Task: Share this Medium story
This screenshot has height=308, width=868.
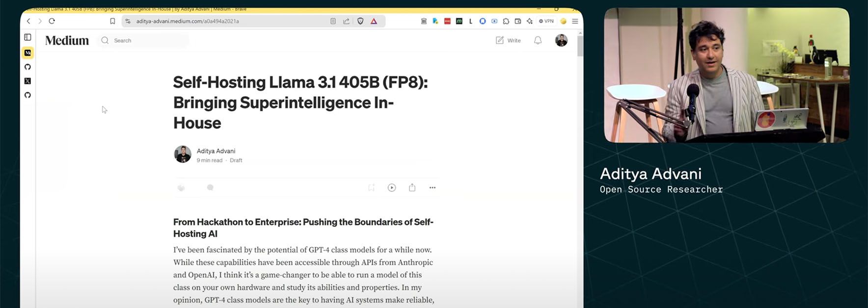Action: [412, 187]
